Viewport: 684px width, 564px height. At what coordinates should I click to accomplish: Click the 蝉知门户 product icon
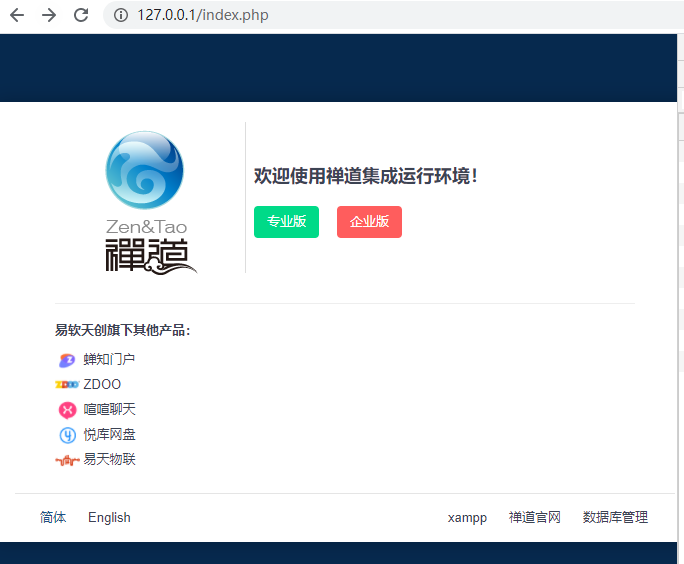click(x=67, y=360)
